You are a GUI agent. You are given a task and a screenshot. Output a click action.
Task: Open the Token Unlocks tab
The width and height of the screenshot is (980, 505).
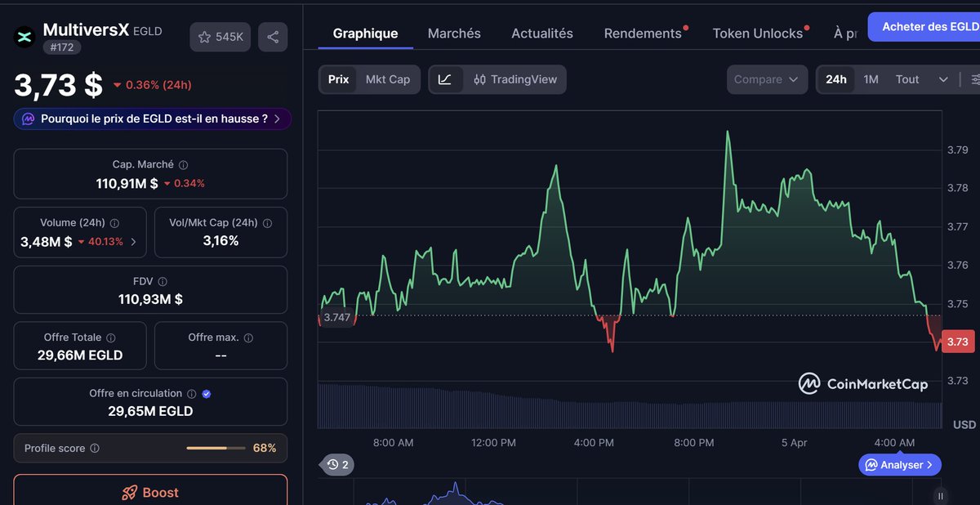pyautogui.click(x=758, y=34)
